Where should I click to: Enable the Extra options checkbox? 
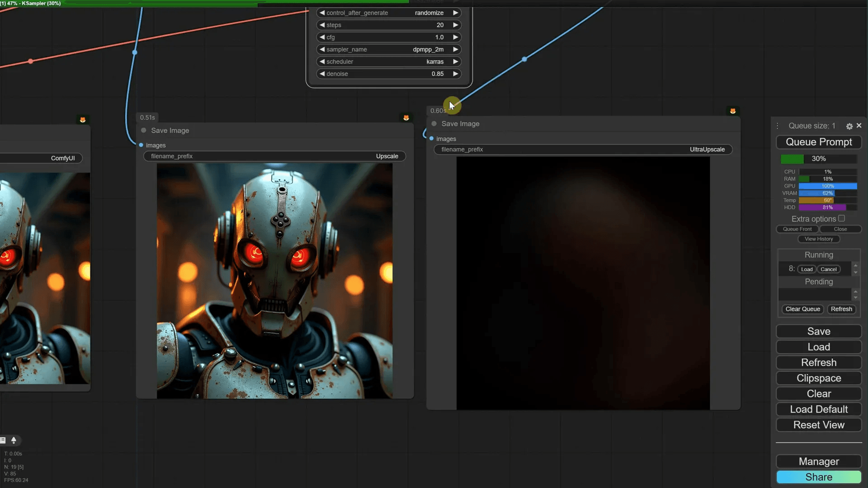coord(841,219)
